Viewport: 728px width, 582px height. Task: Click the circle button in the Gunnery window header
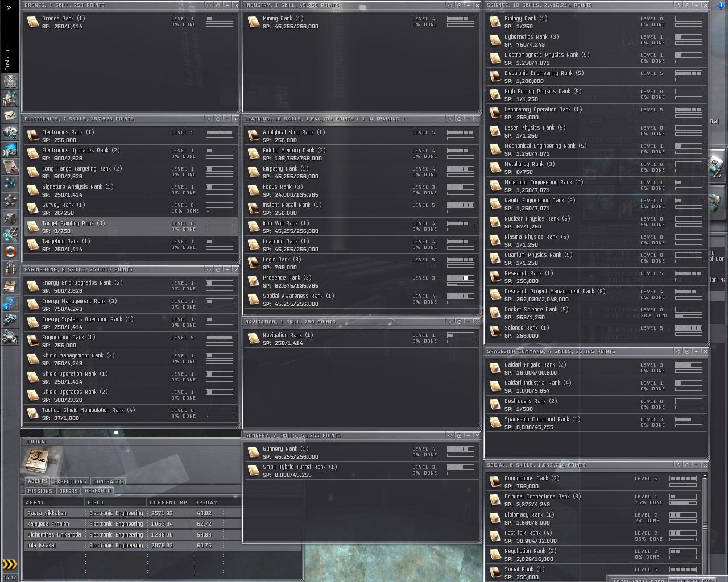click(459, 435)
